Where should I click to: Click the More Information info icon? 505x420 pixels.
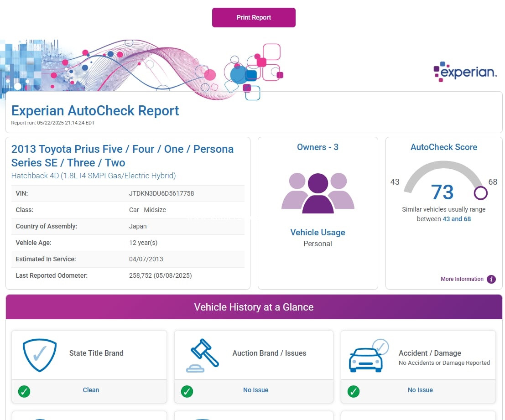(491, 279)
